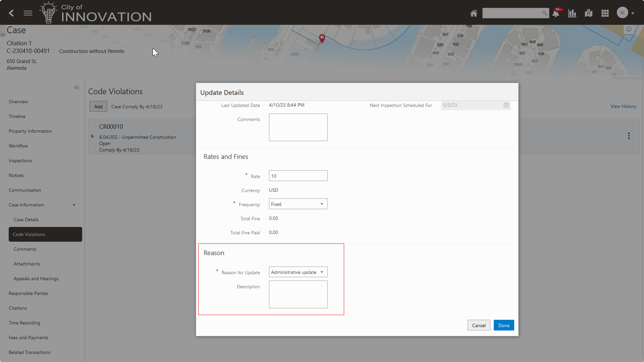Collapse the Case Information section

(74, 205)
